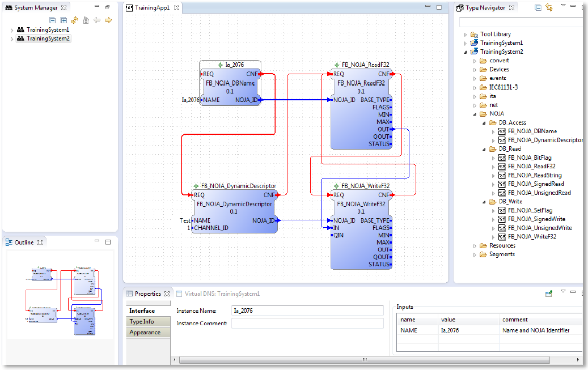588x370 pixels.
Task: Select the Home icon in System Manager toolbar
Action: (x=86, y=20)
